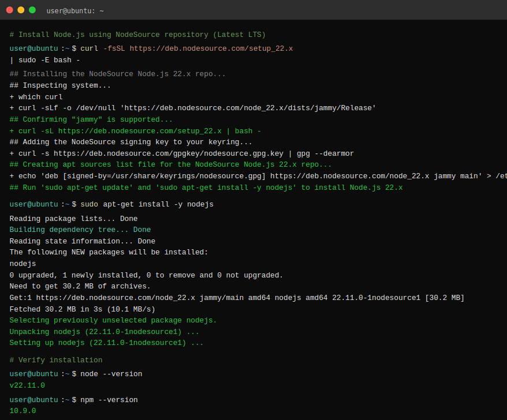Click the 'npm --version' command

coord(109,400)
